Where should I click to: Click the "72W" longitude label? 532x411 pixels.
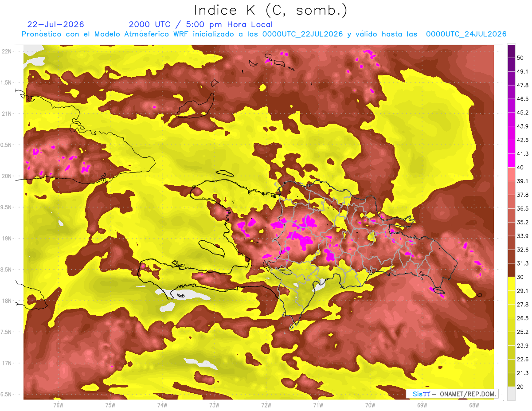tap(266, 404)
